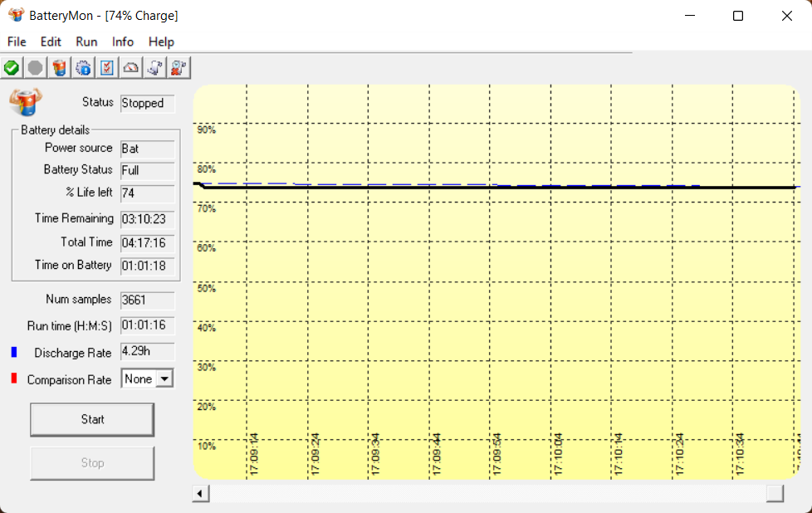
Task: Click the Battery Status field showing Full
Action: click(x=148, y=171)
